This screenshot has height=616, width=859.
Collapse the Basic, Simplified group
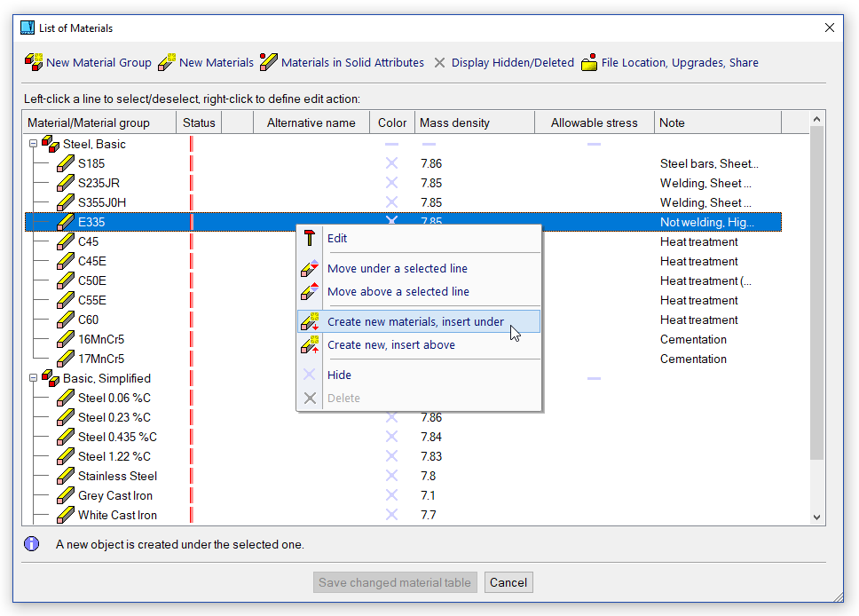coord(34,378)
